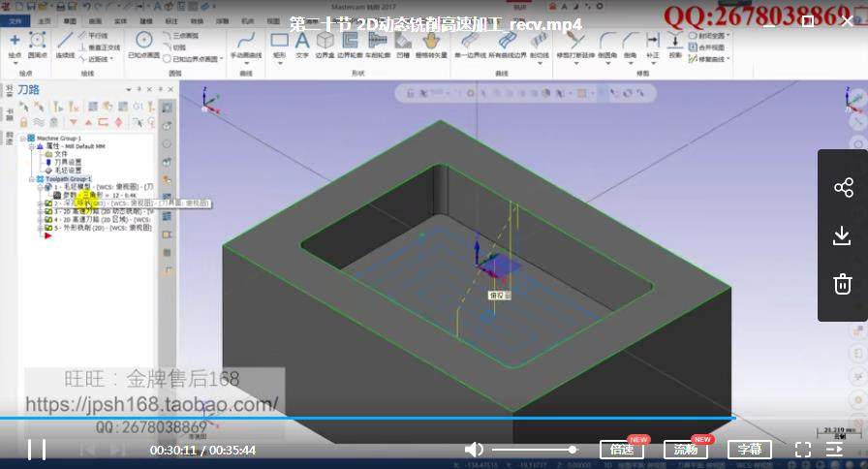Click the red move-down triangle in 刀路 toolbar
Image resolution: width=868 pixels, height=469 pixels.
click(x=73, y=122)
